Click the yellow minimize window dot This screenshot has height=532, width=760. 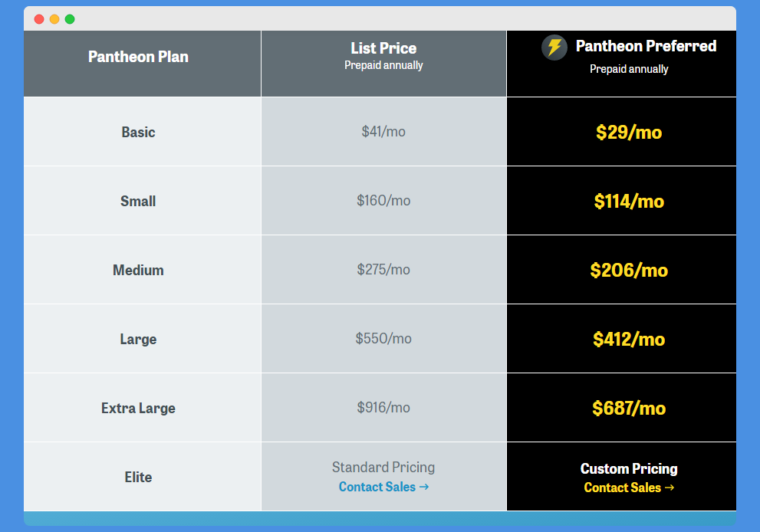54,19
